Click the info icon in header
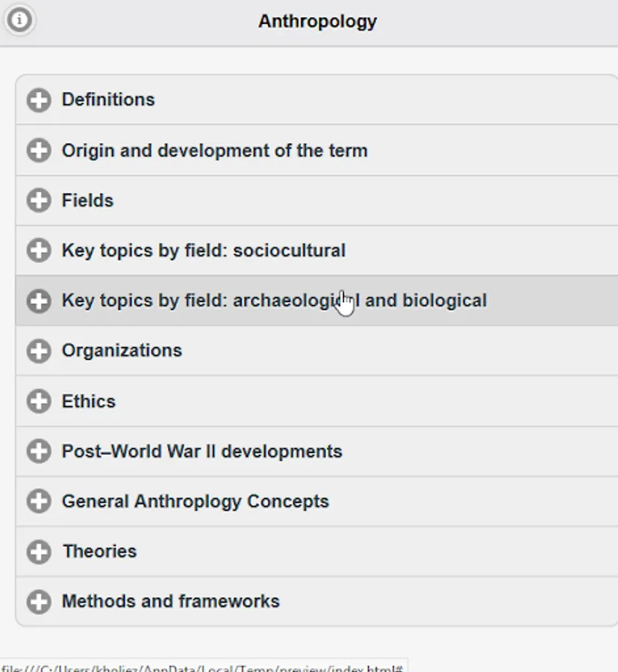The height and width of the screenshot is (672, 618). (19, 20)
